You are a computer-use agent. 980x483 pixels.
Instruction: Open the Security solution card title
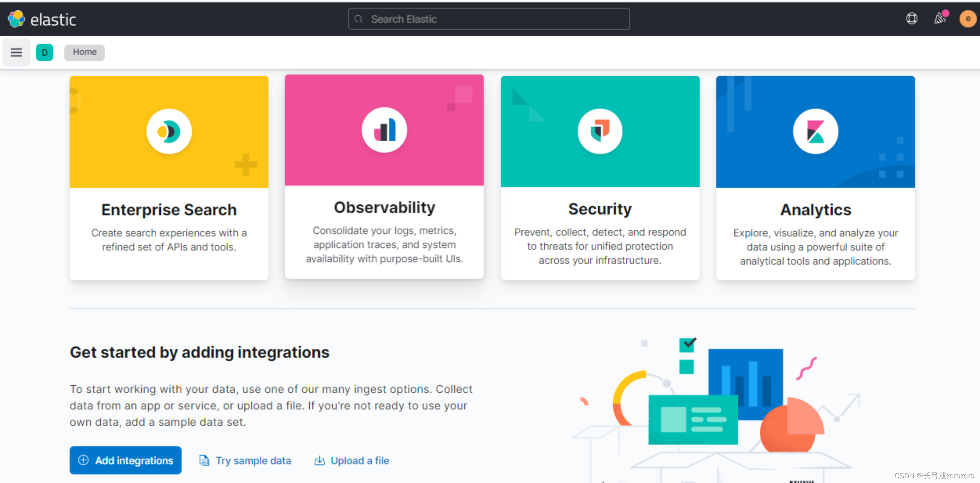point(600,209)
